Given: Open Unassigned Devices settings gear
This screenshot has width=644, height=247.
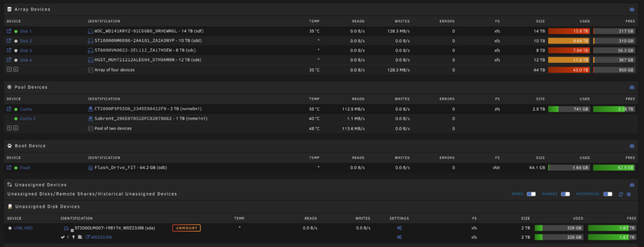Looking at the screenshot, I should coord(629,194).
